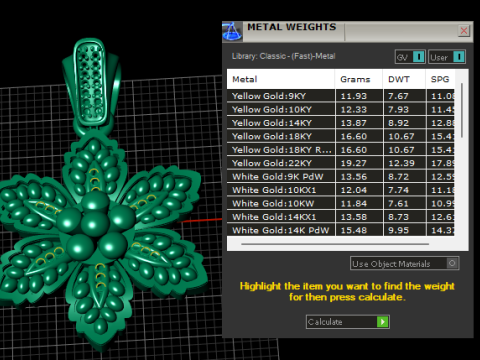This screenshot has height=360, width=480.
Task: Select the Yellow Gold:10KY row
Action: point(341,109)
